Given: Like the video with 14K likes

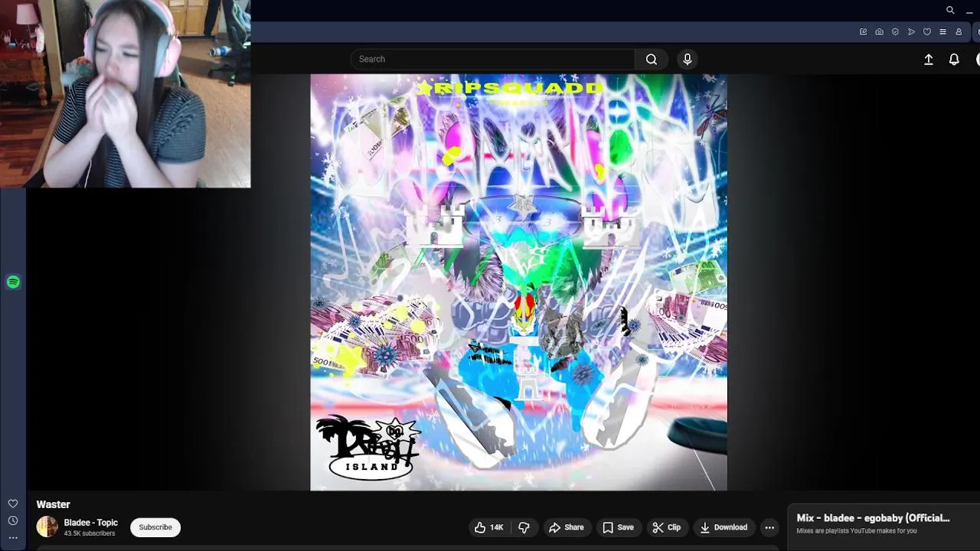Looking at the screenshot, I should coord(488,527).
